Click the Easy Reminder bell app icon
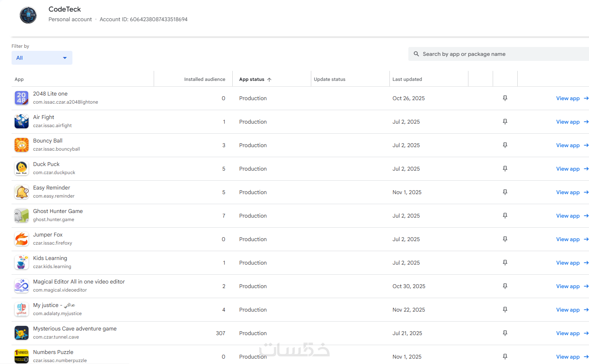589x364 pixels. 22,192
